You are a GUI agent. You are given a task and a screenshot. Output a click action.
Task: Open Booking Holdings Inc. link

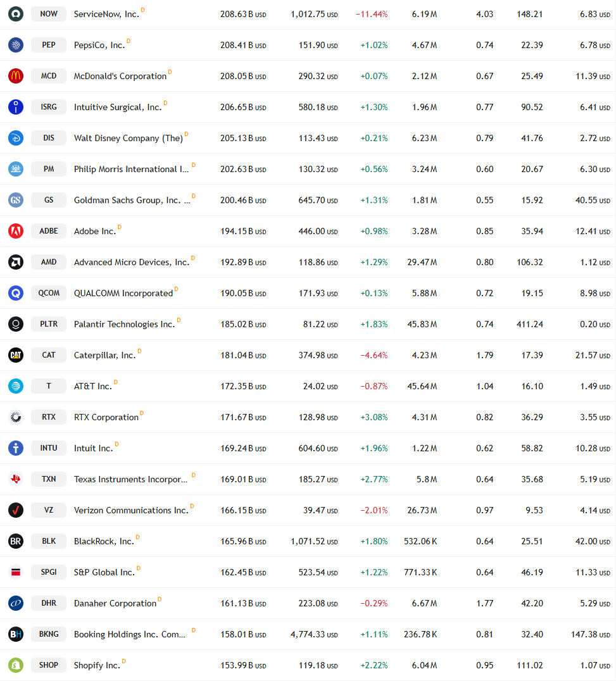[x=129, y=635]
